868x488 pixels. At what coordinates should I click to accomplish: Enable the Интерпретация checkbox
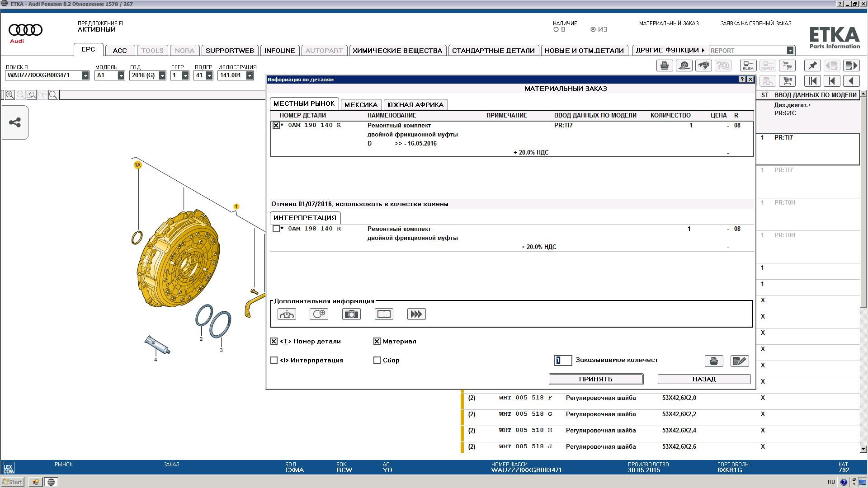(274, 360)
